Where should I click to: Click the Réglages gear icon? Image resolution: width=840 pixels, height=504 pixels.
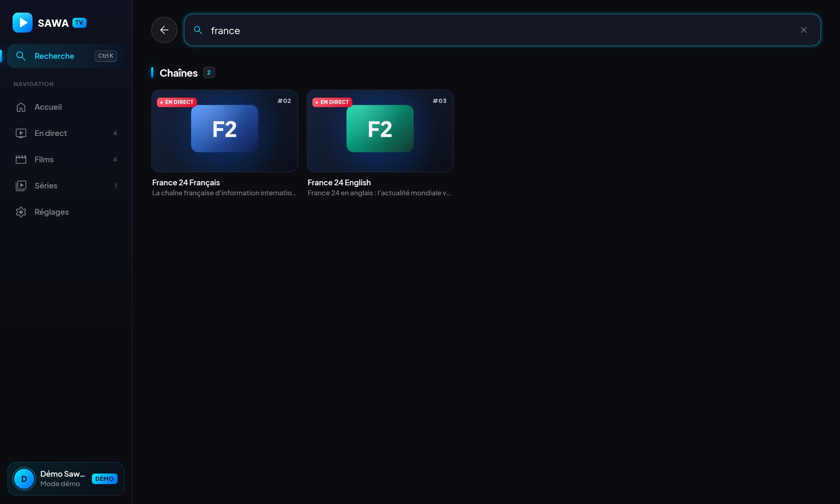21,212
